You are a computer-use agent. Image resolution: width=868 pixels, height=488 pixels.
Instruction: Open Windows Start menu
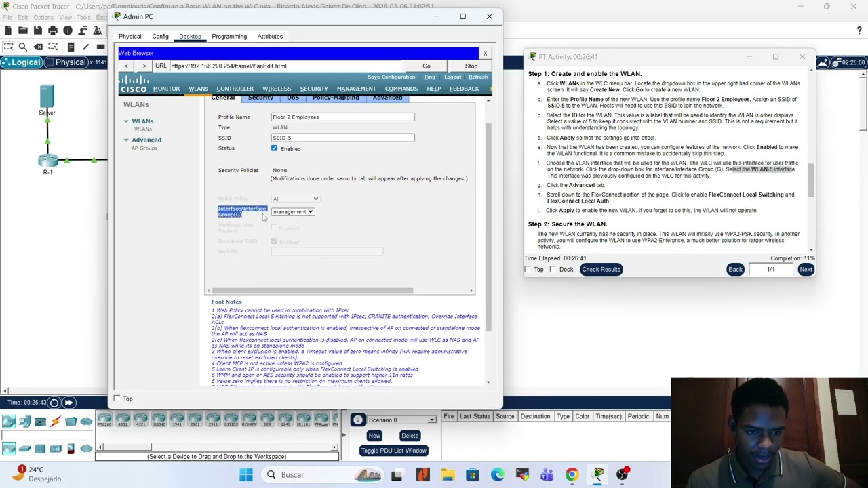[x=246, y=474]
